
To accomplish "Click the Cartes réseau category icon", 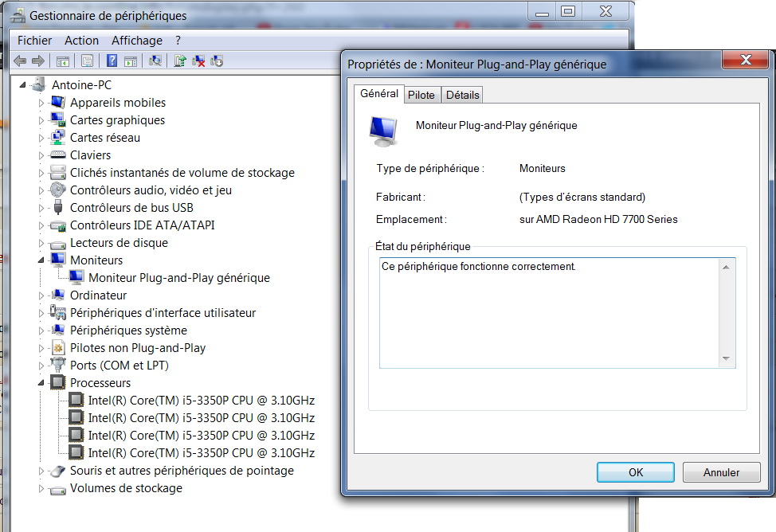I will [x=58, y=137].
